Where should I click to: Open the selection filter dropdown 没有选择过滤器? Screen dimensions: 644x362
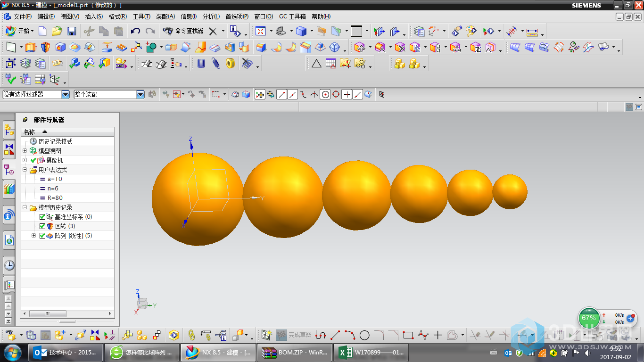66,94
